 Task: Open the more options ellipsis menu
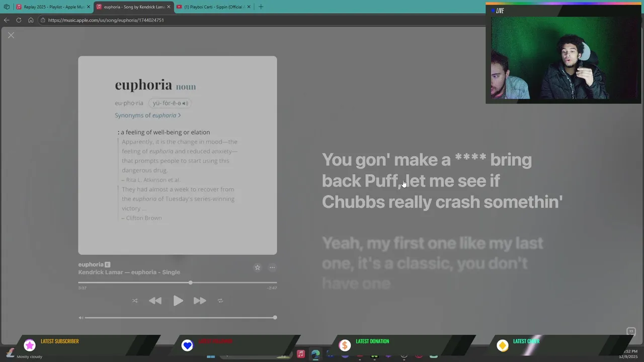272,267
